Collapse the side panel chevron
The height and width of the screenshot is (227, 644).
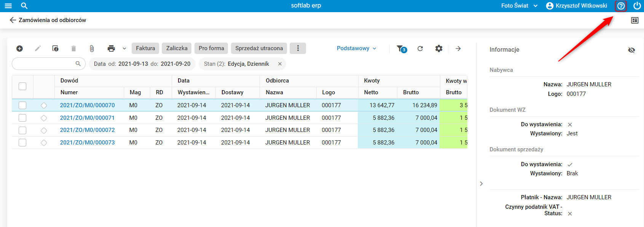481,184
